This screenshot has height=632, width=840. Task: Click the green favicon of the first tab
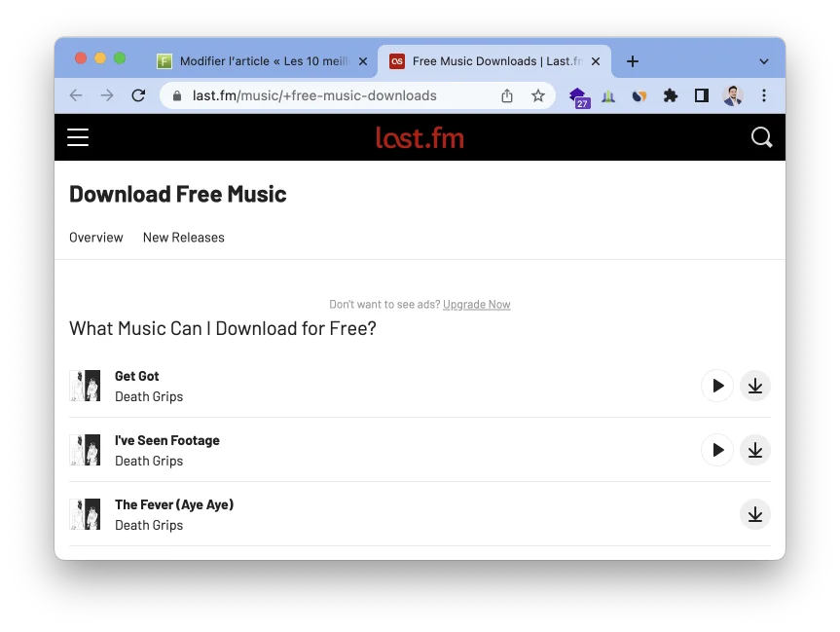pyautogui.click(x=164, y=61)
